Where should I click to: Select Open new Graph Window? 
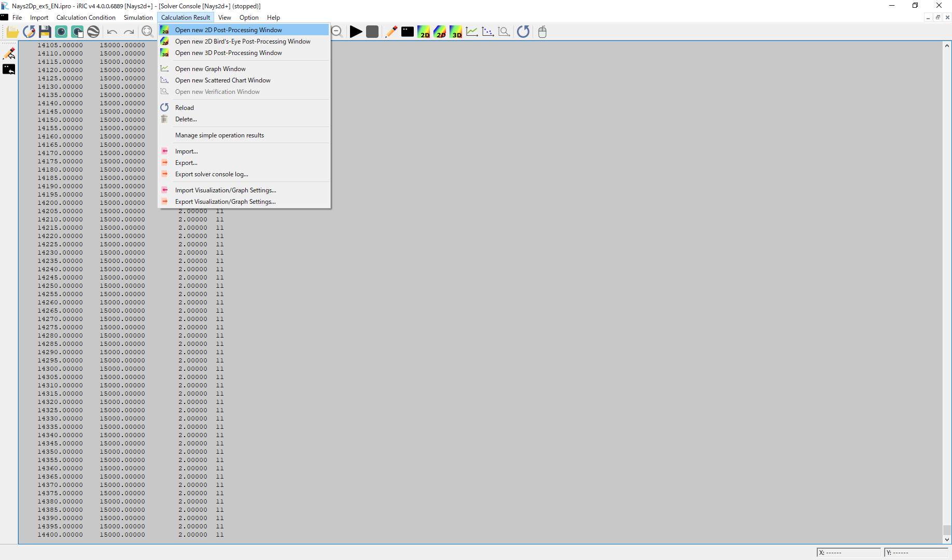pyautogui.click(x=244, y=69)
